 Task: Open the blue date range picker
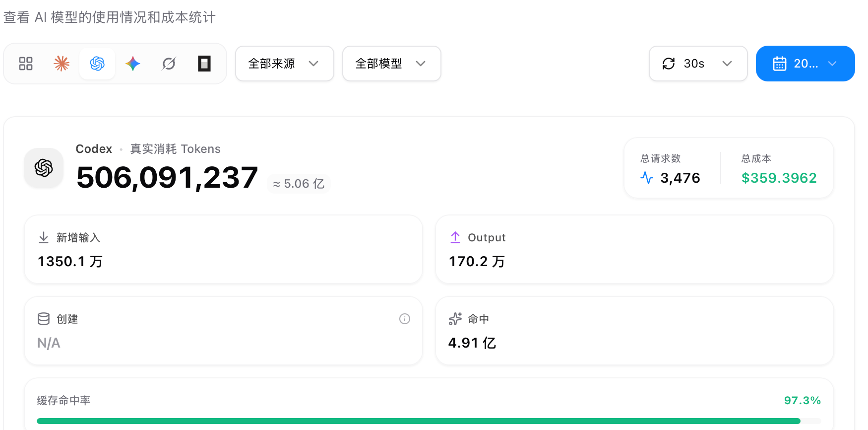tap(806, 64)
